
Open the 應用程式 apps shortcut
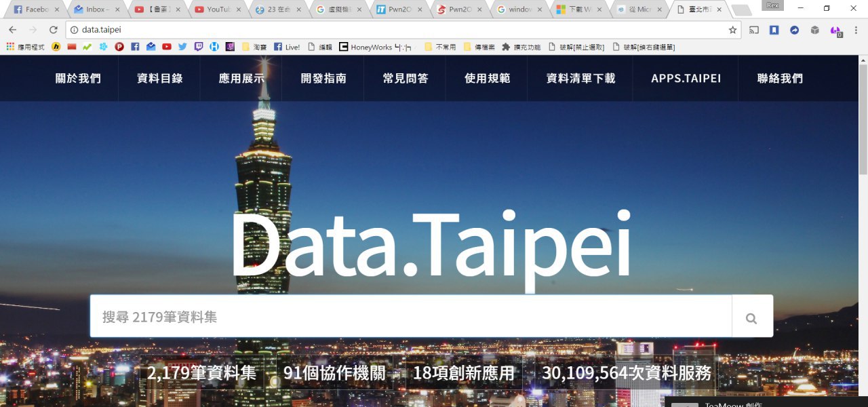[24, 47]
